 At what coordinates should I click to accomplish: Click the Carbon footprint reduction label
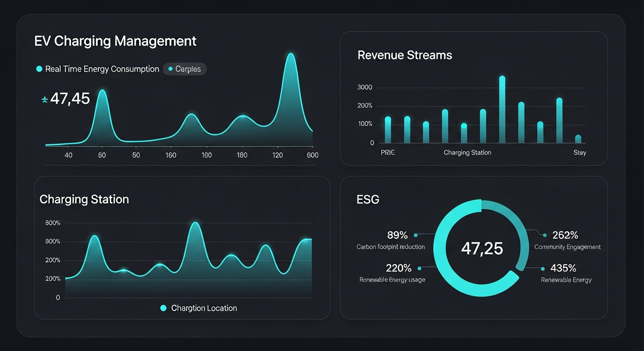(391, 247)
